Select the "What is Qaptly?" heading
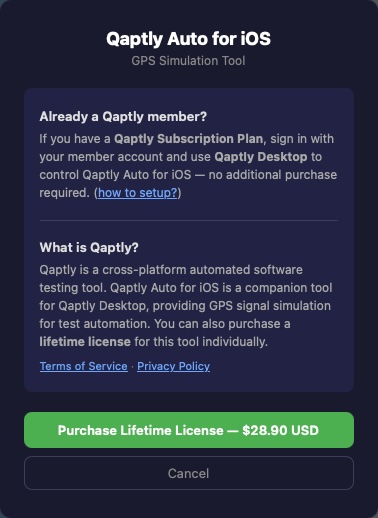 pyautogui.click(x=89, y=248)
